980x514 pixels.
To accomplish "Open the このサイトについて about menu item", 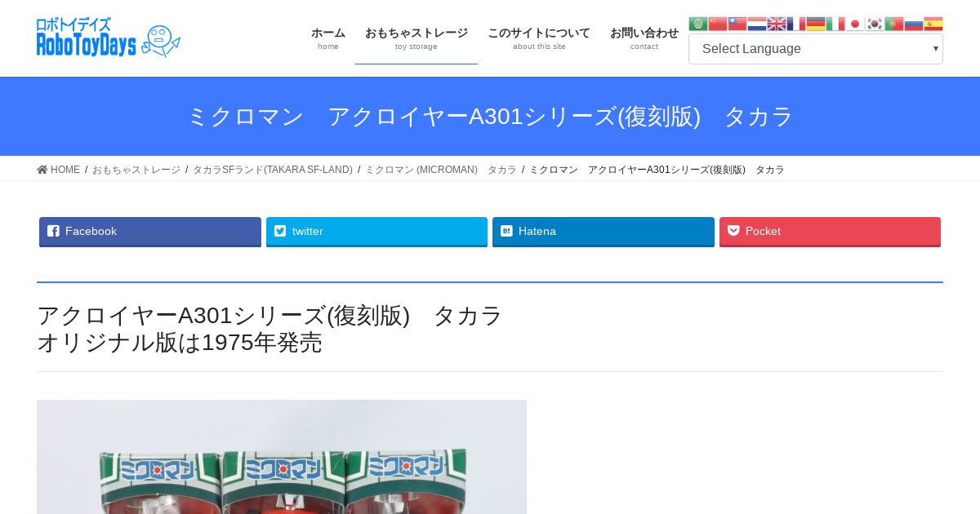I will click(539, 38).
